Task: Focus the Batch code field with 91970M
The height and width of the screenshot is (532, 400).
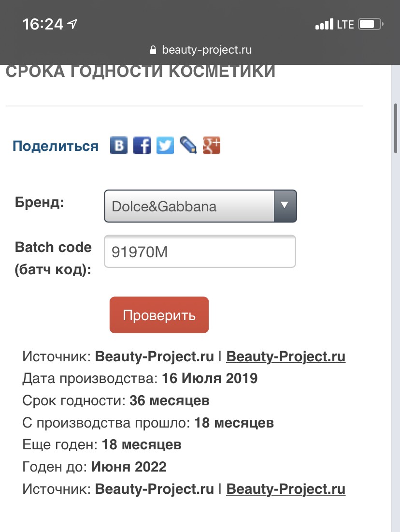Action: point(200,251)
